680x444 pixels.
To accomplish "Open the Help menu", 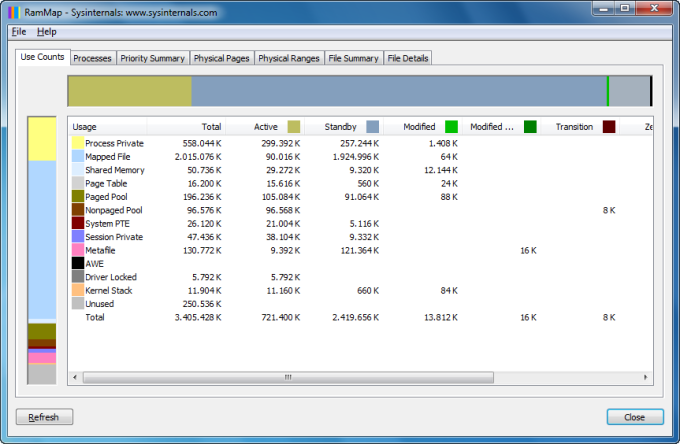I will [x=46, y=32].
